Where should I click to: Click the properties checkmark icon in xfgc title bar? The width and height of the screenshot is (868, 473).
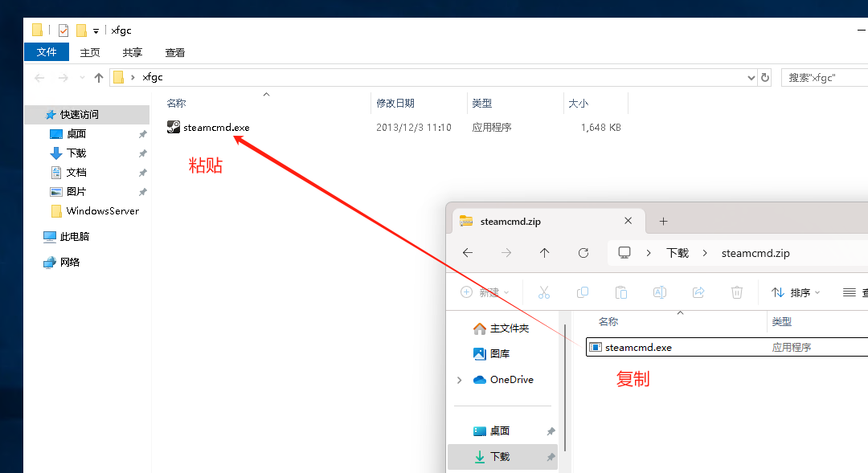pos(63,31)
